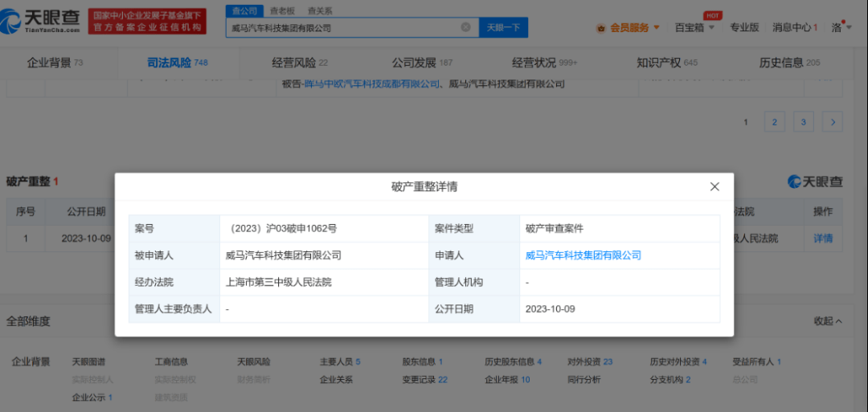Open 知识产权 tab
The width and height of the screenshot is (868, 412).
[x=667, y=63]
